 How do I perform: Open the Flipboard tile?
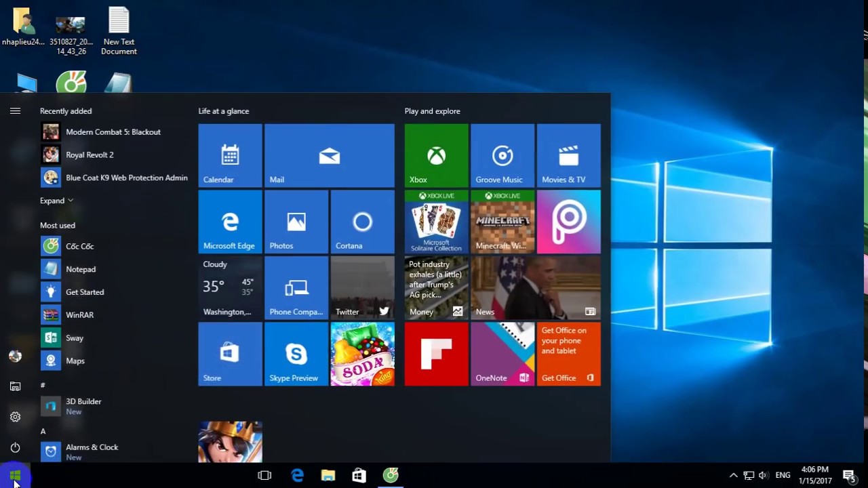tap(436, 354)
